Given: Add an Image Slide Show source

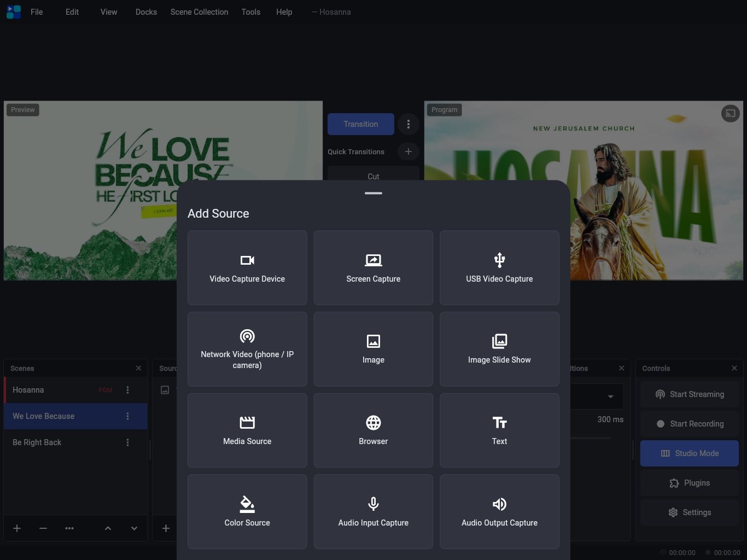Looking at the screenshot, I should coord(499,349).
